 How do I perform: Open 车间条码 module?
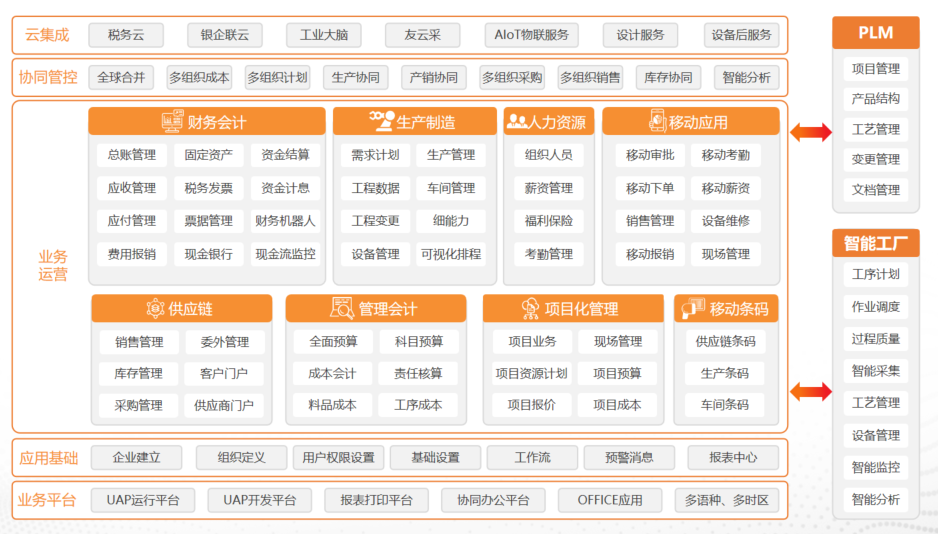(x=725, y=405)
